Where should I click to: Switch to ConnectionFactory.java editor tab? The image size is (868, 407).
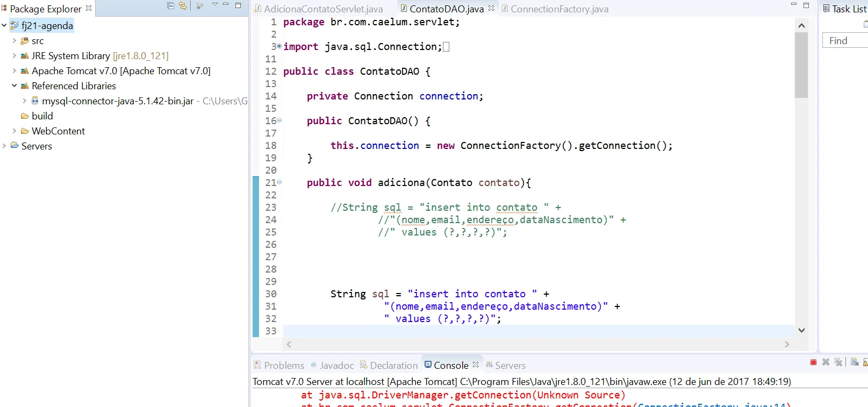pyautogui.click(x=555, y=9)
